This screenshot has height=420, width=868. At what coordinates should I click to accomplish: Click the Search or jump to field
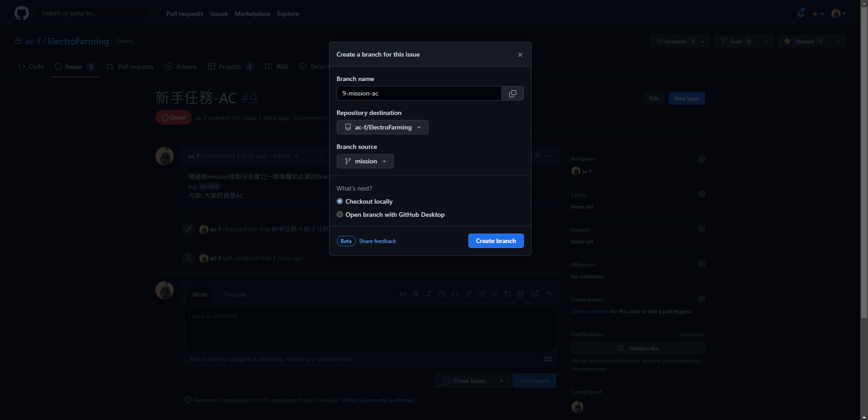[x=97, y=13]
